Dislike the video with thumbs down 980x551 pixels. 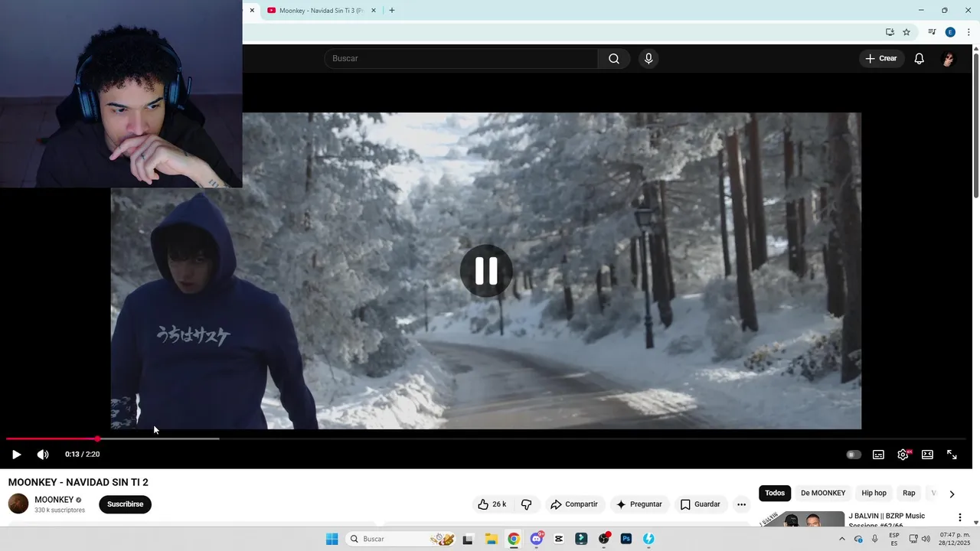tap(526, 504)
